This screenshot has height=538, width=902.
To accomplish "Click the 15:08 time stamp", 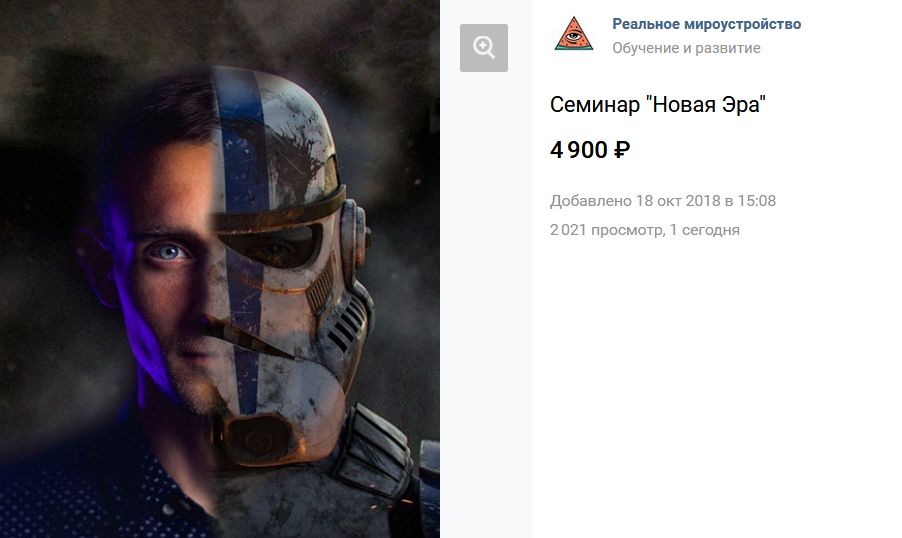I will 756,201.
